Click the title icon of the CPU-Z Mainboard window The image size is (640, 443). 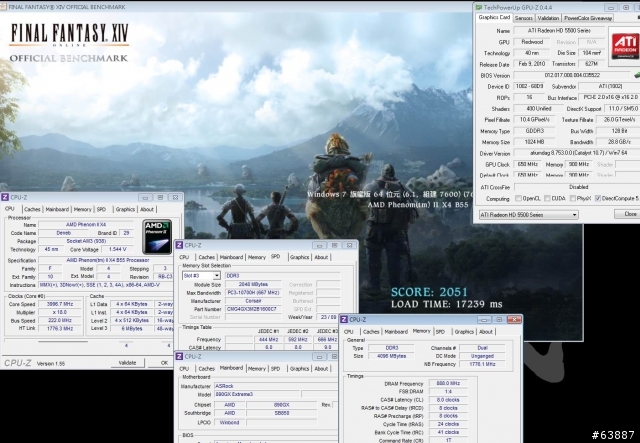179,356
